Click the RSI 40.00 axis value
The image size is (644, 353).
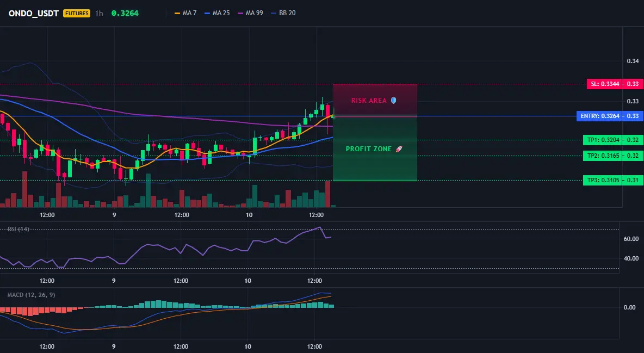(x=631, y=258)
